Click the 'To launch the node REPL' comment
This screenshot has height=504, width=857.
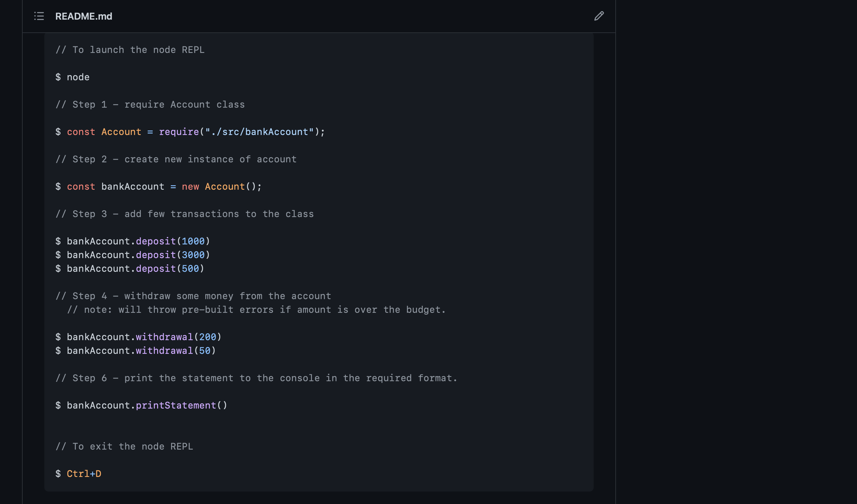[130, 50]
